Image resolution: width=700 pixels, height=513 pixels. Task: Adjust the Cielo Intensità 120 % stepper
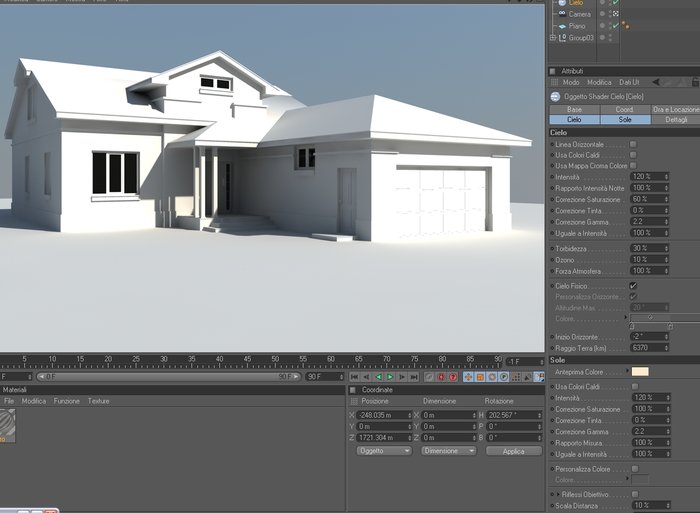[x=667, y=177]
